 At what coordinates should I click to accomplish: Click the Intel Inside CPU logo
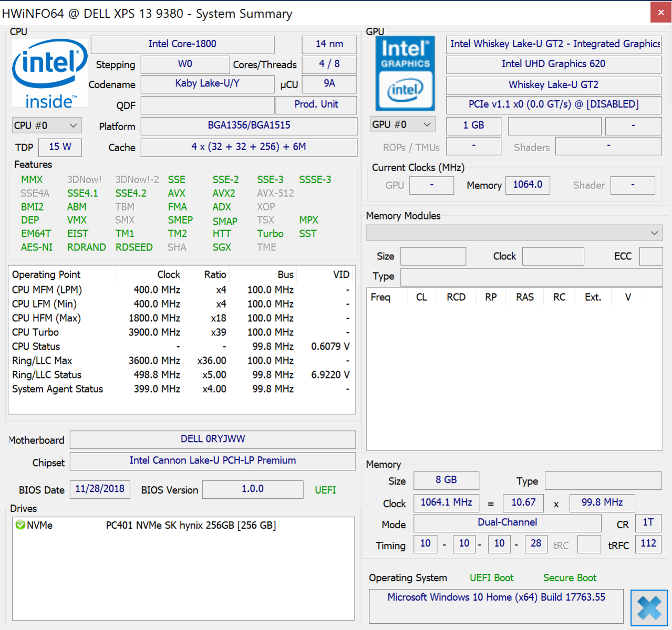click(50, 73)
